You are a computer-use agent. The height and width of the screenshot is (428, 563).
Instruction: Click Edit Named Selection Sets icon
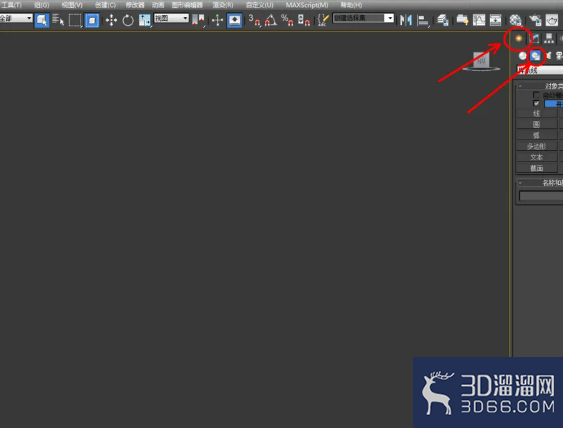(x=323, y=20)
